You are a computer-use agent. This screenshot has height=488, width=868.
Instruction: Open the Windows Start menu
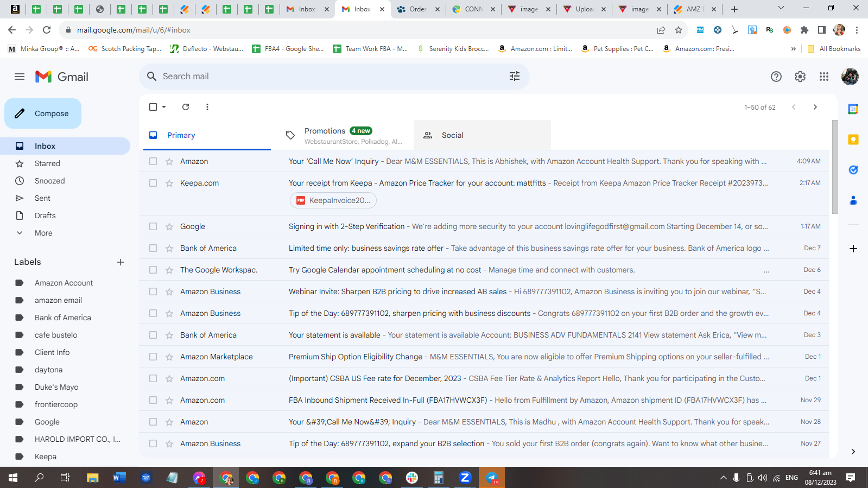coord(13,478)
